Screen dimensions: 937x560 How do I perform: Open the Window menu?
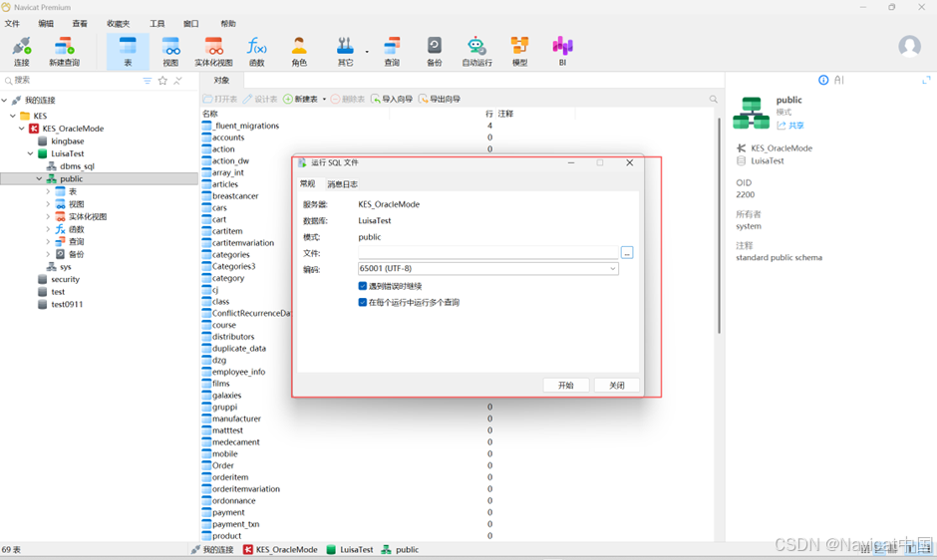click(191, 23)
